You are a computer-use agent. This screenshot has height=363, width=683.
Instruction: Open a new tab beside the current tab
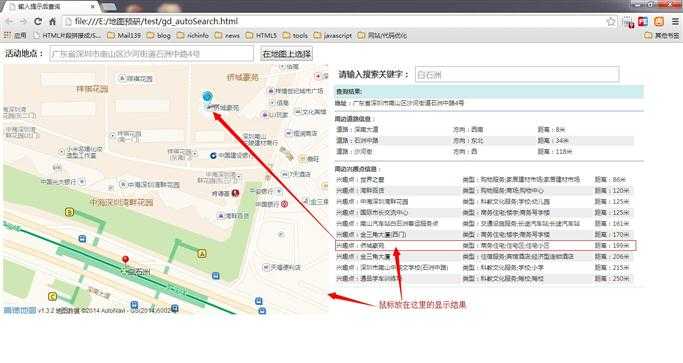click(x=109, y=7)
